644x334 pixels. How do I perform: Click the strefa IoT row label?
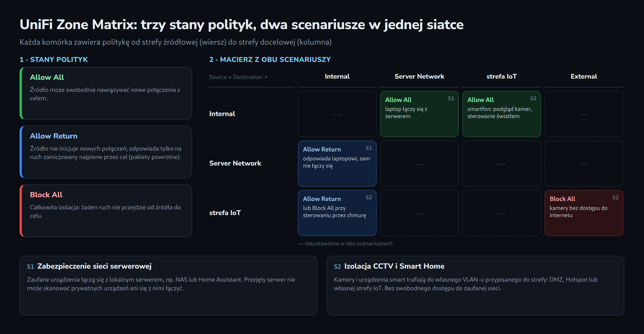225,213
